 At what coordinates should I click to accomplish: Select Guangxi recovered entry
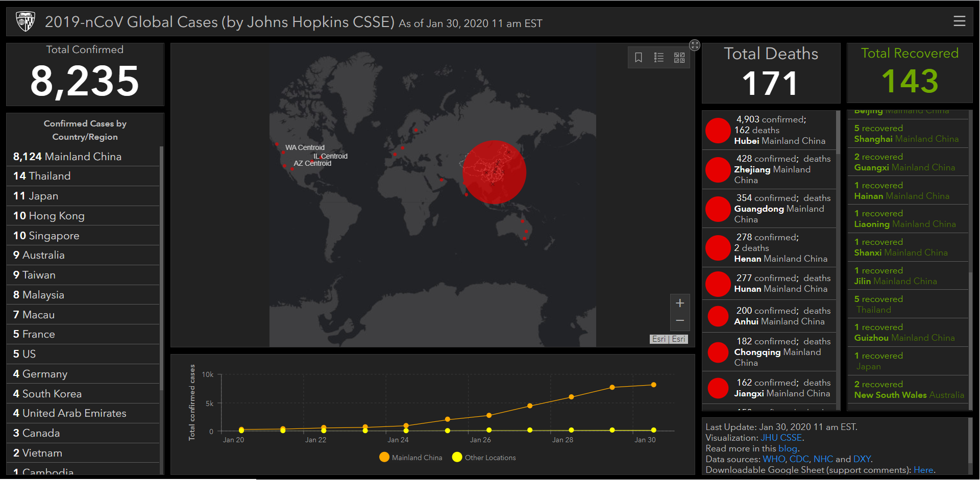coord(908,162)
